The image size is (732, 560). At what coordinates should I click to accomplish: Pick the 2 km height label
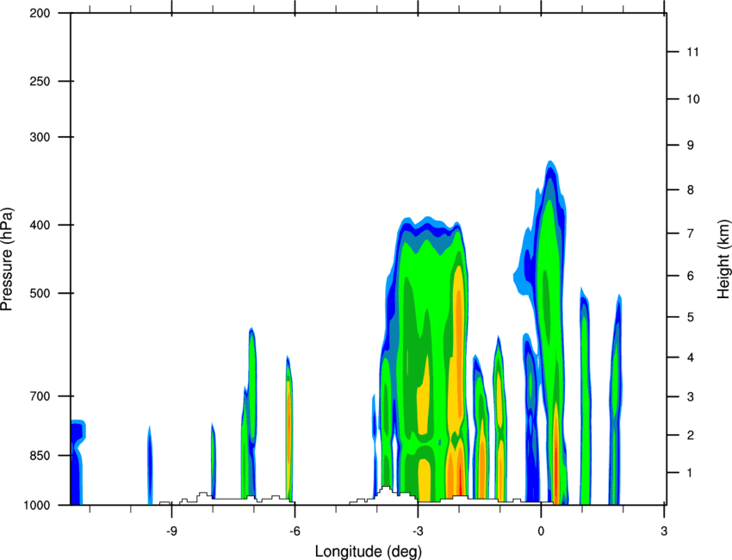pos(691,435)
